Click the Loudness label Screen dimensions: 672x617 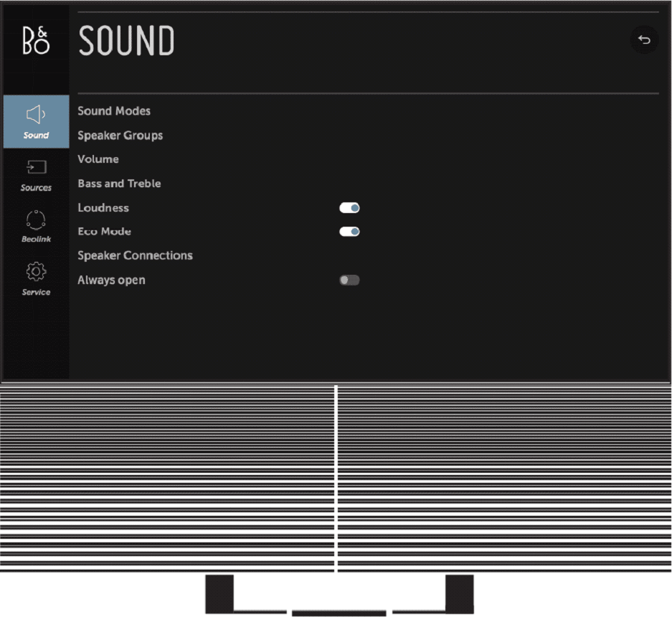point(103,208)
